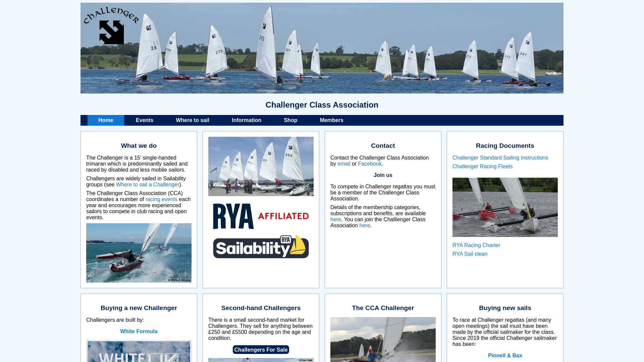Screen dimensions: 644x362
Task: Click the Buying a new Challenger heading
Action: pyautogui.click(x=139, y=308)
